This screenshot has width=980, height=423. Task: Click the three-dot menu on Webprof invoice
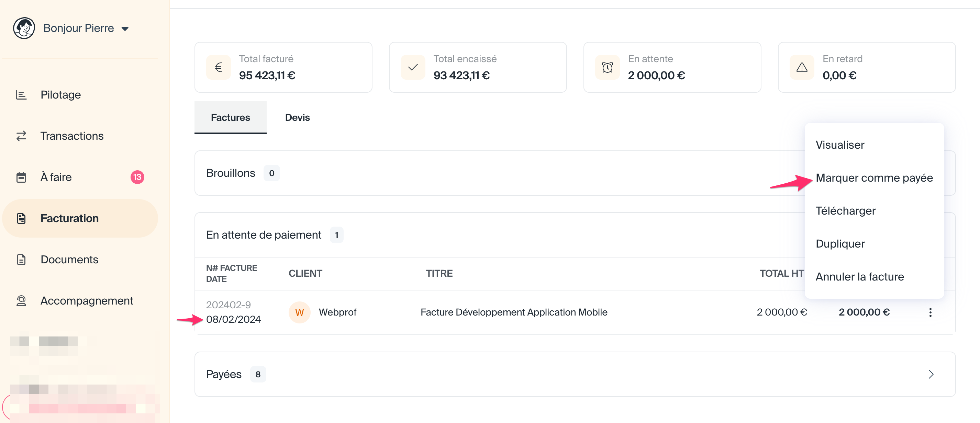coord(930,312)
